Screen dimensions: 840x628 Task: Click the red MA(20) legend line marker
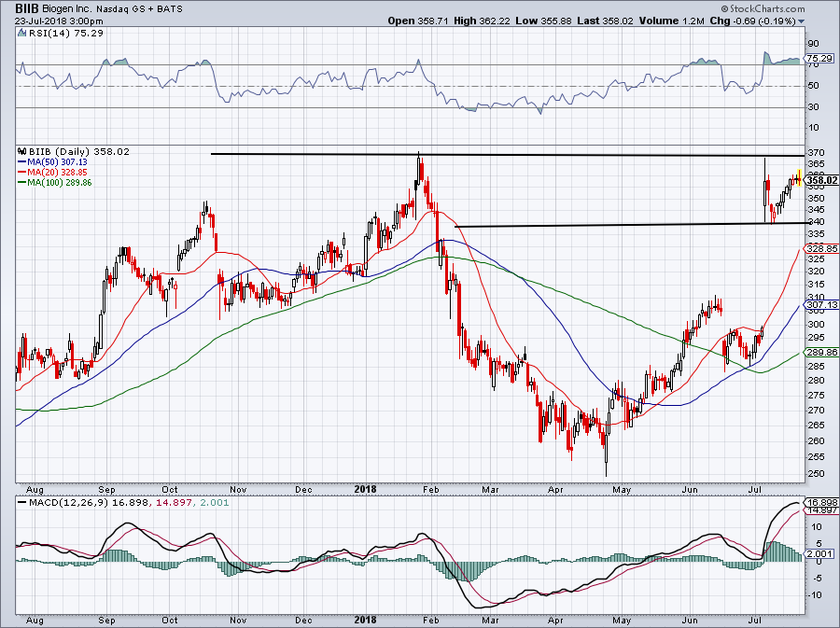(22, 173)
